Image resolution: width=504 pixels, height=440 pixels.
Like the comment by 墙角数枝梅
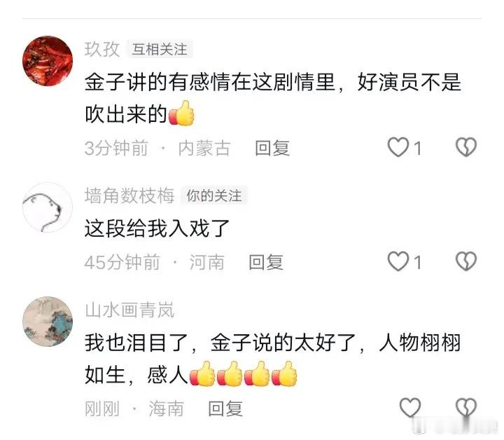pyautogui.click(x=398, y=261)
